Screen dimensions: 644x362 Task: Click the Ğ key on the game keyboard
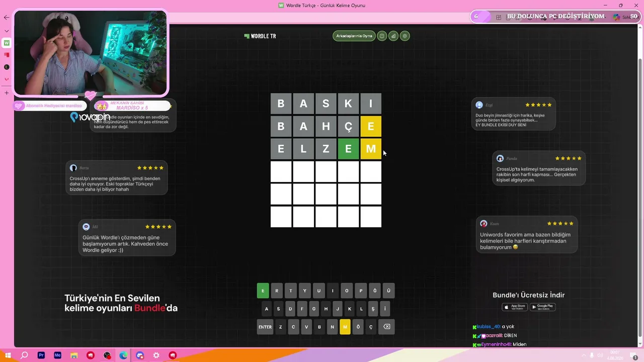tap(375, 291)
